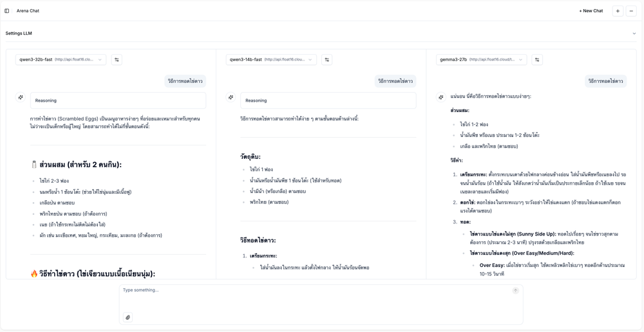Expand Reasoning block in qwen3-32b-fast panel
The image size is (644, 332).
click(x=118, y=100)
